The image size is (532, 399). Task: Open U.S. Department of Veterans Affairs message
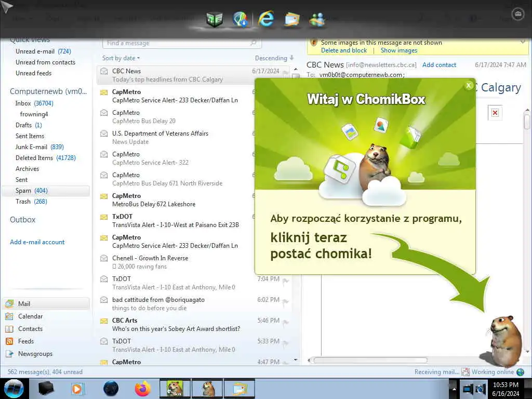(x=177, y=137)
